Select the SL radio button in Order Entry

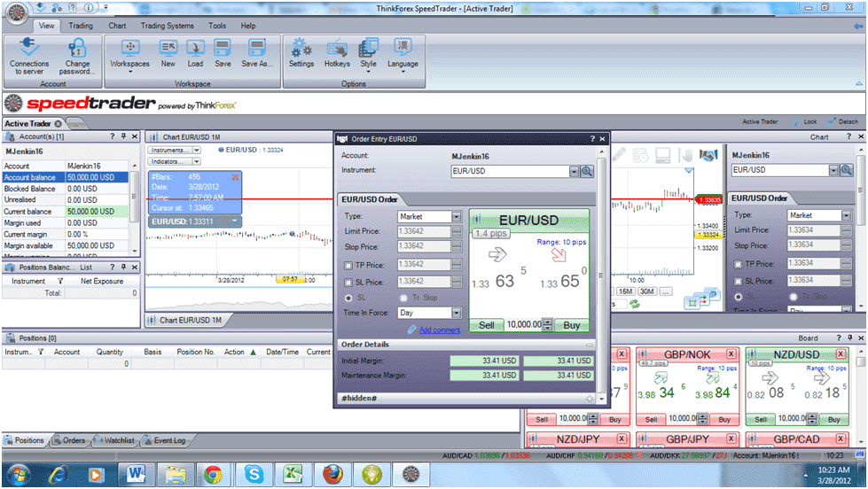348,298
